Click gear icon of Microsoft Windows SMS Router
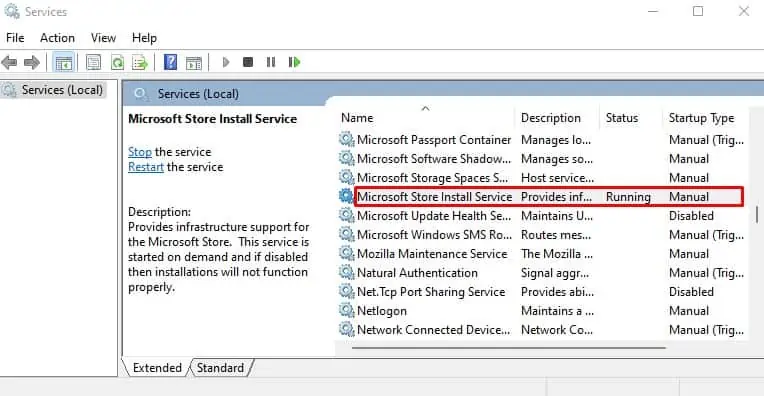Image resolution: width=764 pixels, height=396 pixels. point(346,234)
